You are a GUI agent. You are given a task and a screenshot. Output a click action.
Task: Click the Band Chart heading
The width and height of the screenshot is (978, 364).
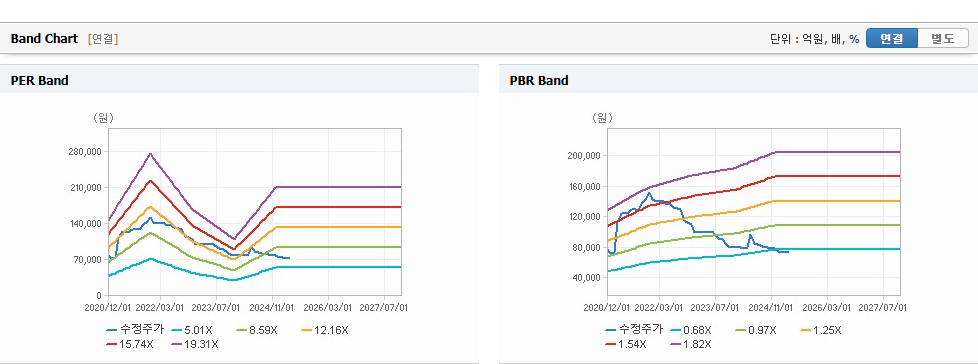44,39
